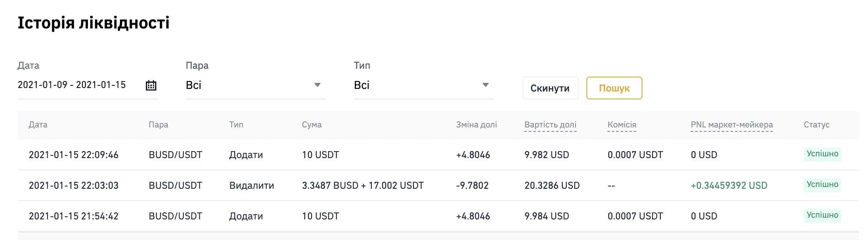Expand the Тип dropdown arrow

486,85
